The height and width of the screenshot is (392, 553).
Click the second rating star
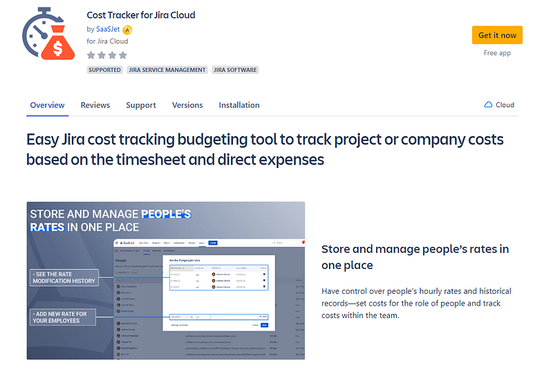point(102,55)
